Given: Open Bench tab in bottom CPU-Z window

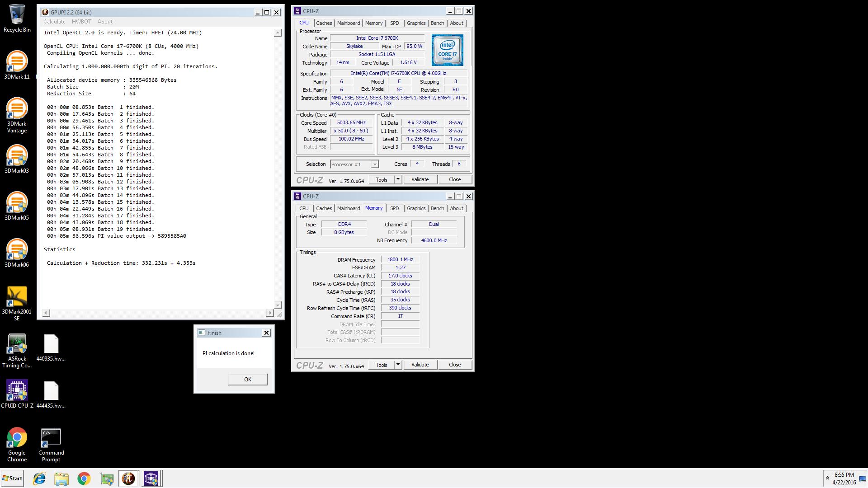Looking at the screenshot, I should [x=437, y=208].
